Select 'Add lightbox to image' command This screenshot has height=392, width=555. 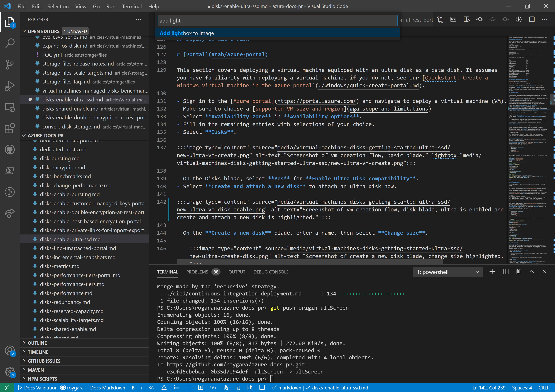point(187,33)
